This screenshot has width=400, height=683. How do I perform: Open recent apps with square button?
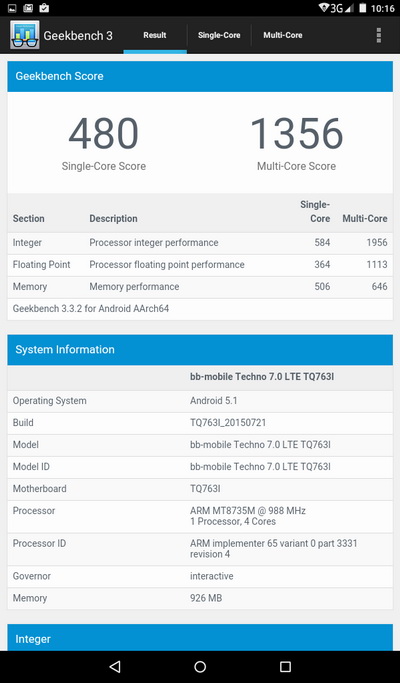coord(285,666)
